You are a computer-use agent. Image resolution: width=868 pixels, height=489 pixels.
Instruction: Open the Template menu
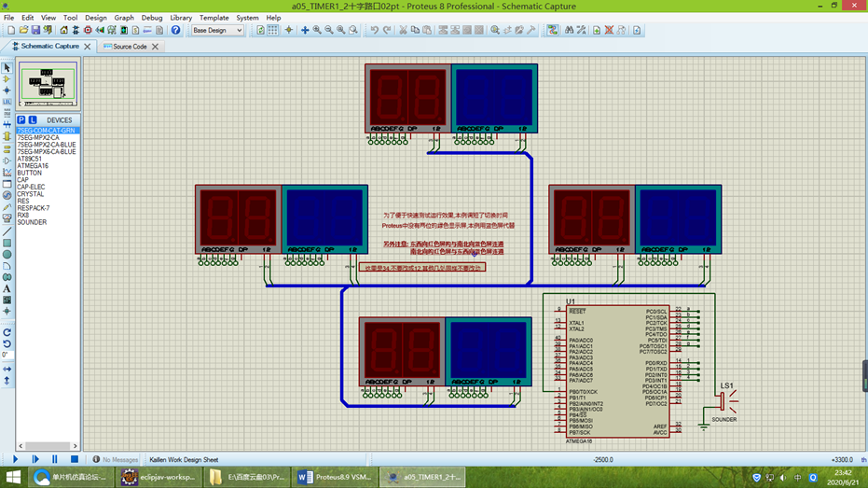coord(214,18)
